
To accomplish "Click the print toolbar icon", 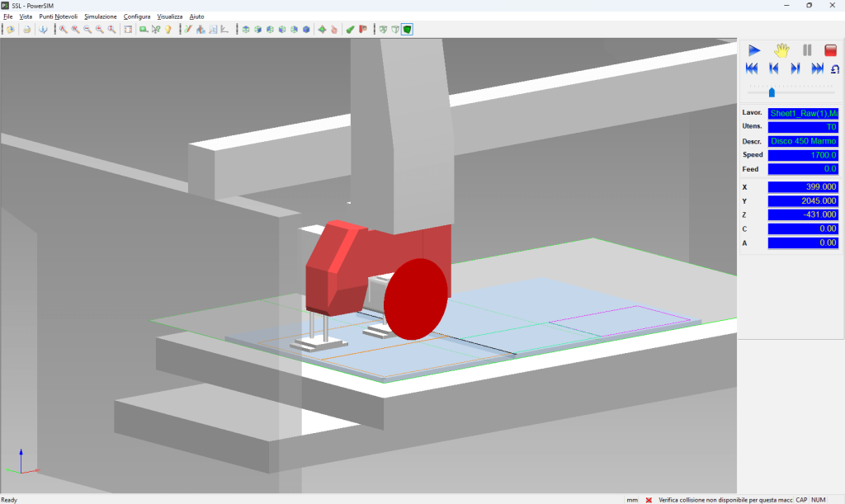I will click(x=26, y=30).
